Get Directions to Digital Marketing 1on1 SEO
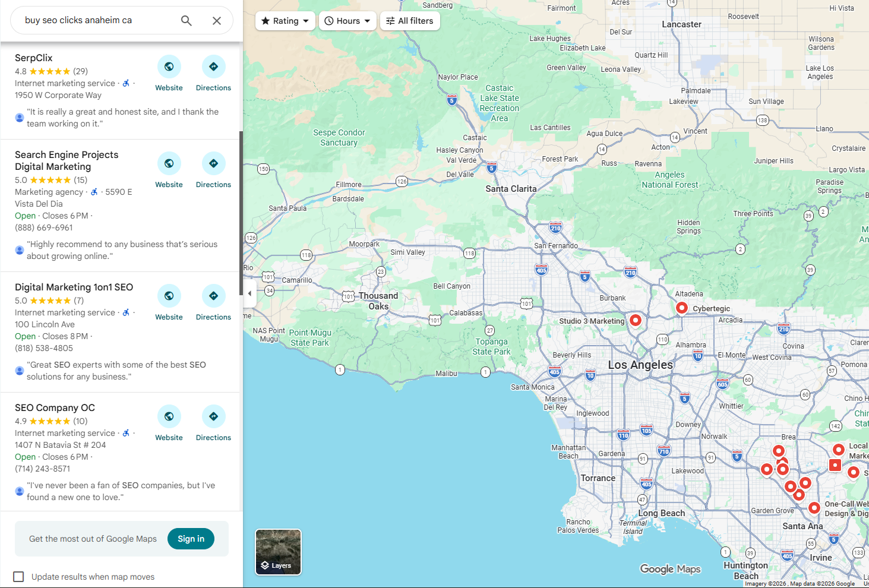Image resolution: width=869 pixels, height=588 pixels. click(x=213, y=296)
